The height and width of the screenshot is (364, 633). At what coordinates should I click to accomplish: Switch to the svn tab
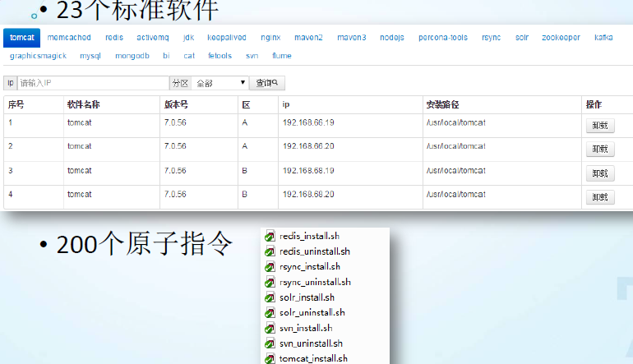point(252,56)
